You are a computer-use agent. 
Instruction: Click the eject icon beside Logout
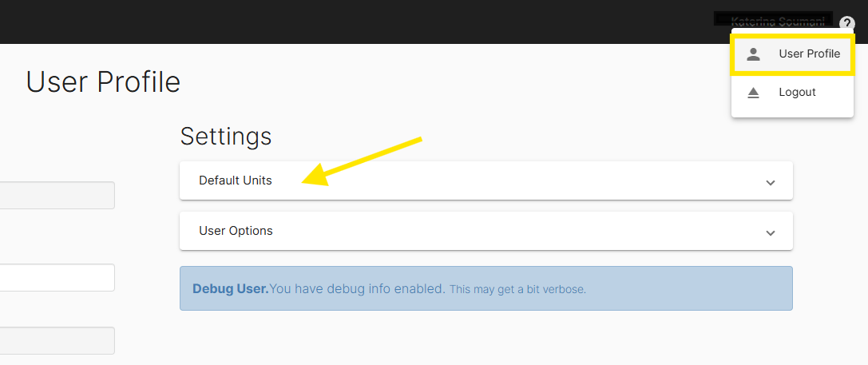coord(753,93)
